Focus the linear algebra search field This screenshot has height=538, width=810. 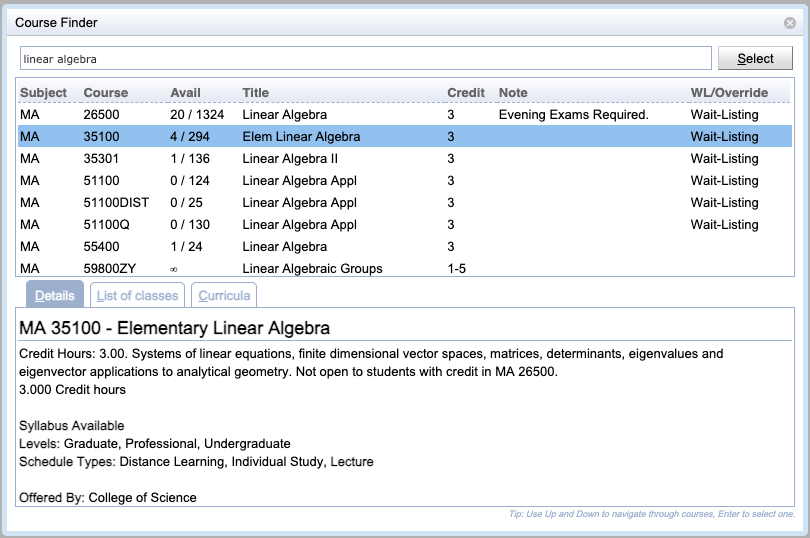[366, 58]
